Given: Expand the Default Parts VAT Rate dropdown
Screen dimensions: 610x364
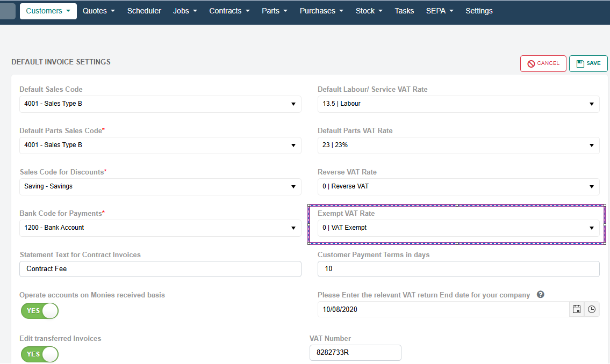Looking at the screenshot, I should point(458,145).
